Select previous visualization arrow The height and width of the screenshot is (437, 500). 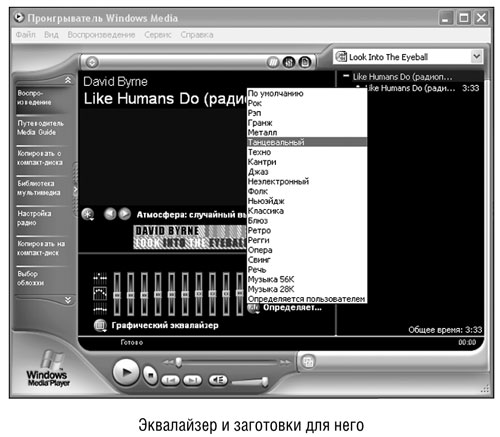click(x=110, y=214)
